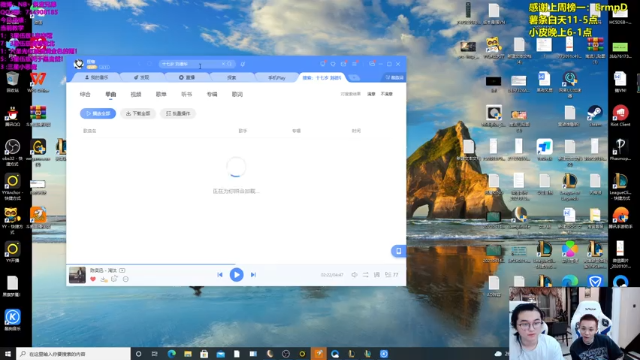Select 综合 result category
This screenshot has width=640, height=360.
click(85, 94)
